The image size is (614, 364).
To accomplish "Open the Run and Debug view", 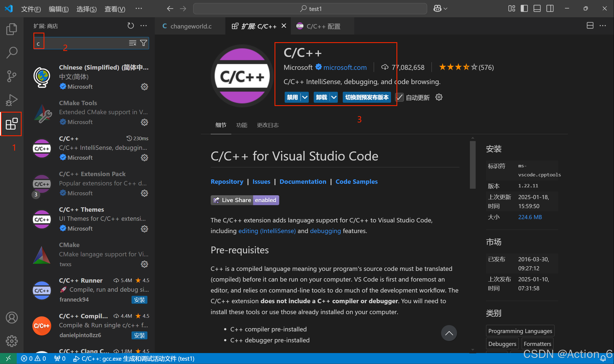I will click(12, 100).
